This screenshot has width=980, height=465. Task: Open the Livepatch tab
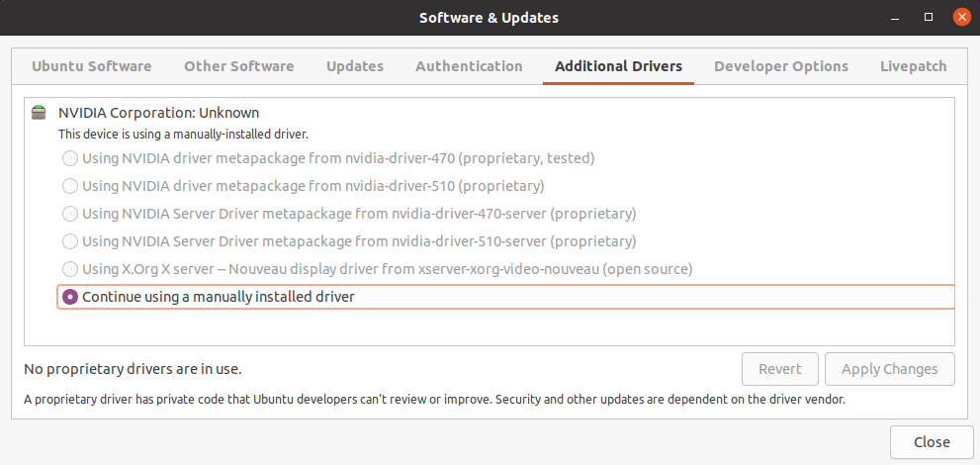click(x=913, y=66)
